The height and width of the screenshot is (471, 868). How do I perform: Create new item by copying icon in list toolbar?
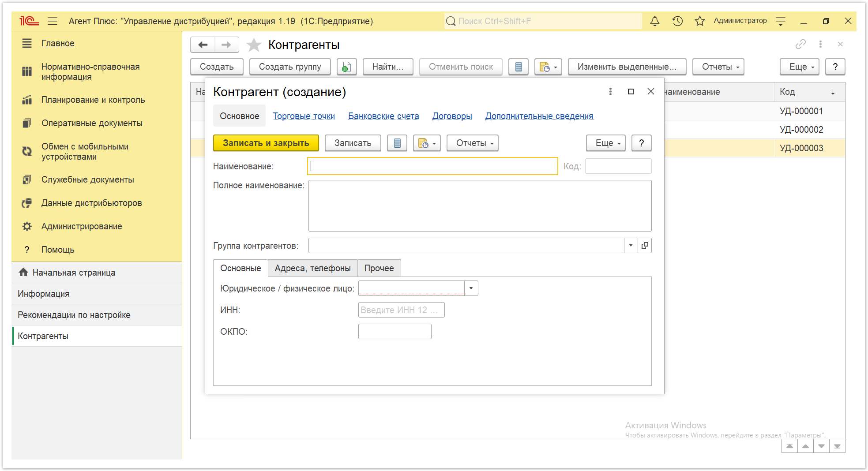click(346, 67)
